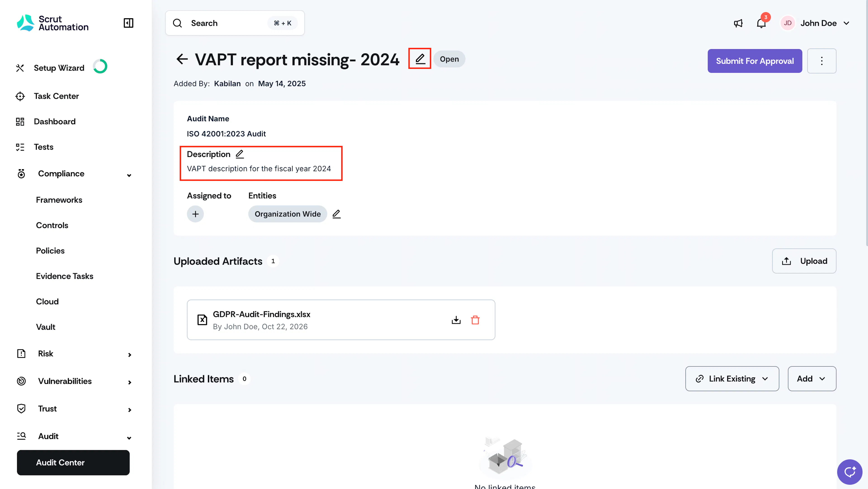This screenshot has width=868, height=489.
Task: Open Setup Wizard
Action: 59,68
